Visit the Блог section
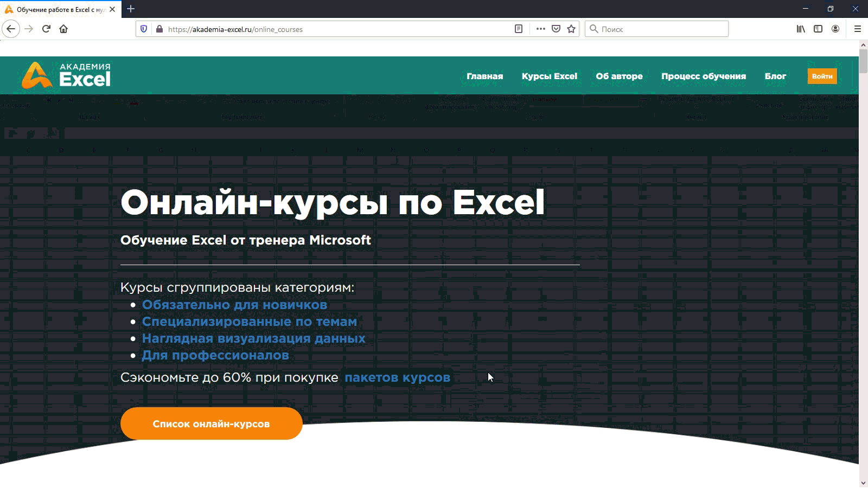Screen dimensions: 868x488 (775, 76)
